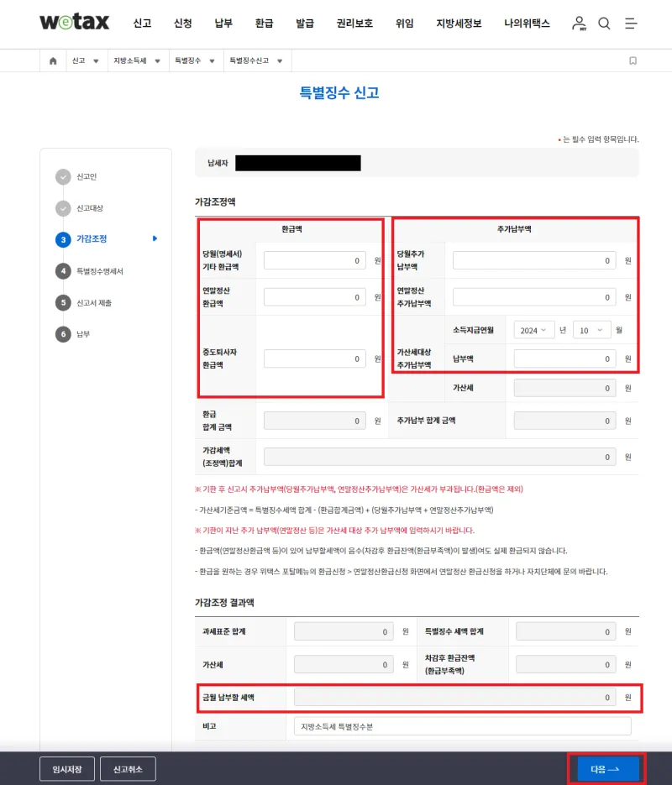Click the 다음 next button

[x=605, y=768]
